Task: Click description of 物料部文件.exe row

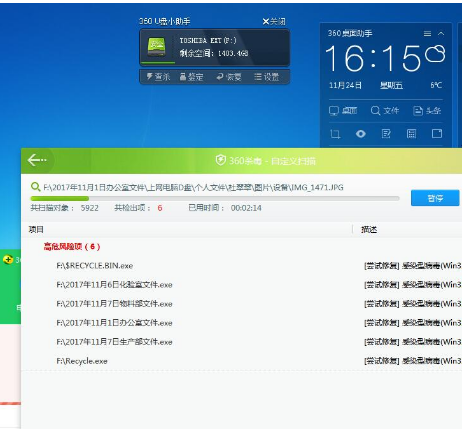Action: click(413, 304)
